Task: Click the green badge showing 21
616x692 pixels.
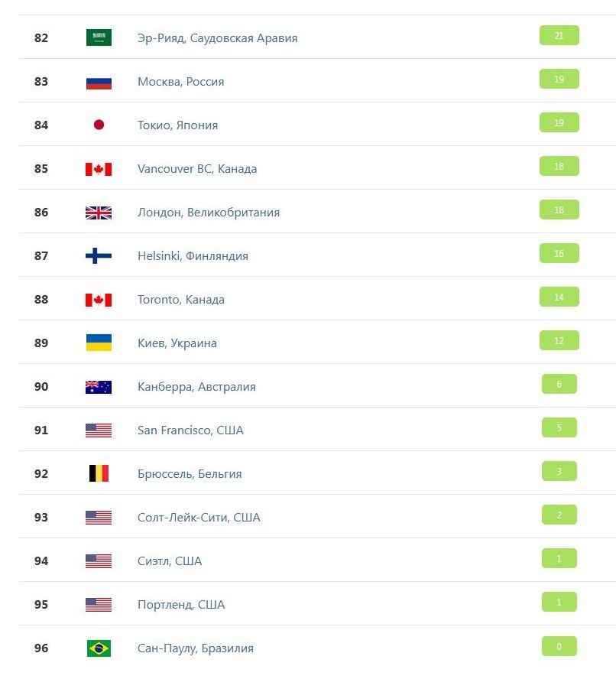Action: point(559,36)
